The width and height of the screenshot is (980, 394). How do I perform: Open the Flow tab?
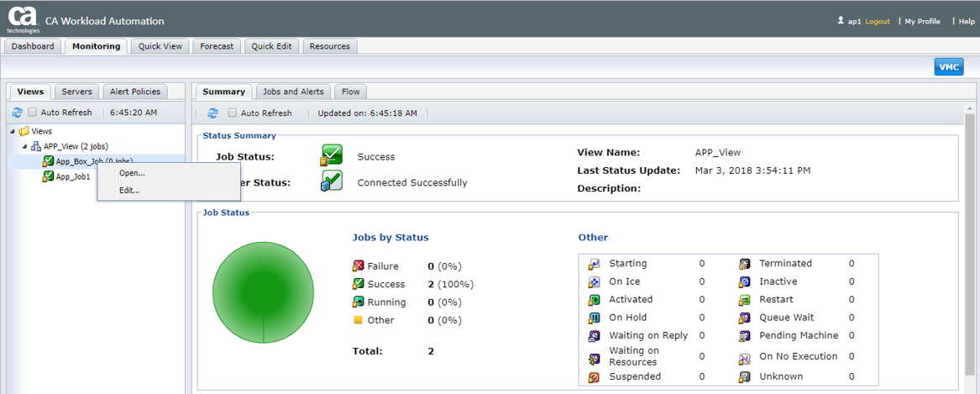tap(351, 92)
